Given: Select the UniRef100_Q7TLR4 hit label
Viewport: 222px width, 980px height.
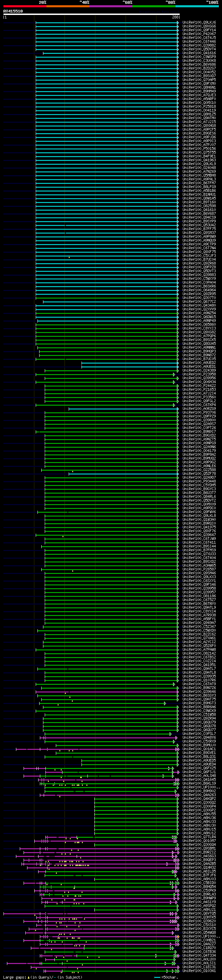Looking at the screenshot, I should click(199, 837).
